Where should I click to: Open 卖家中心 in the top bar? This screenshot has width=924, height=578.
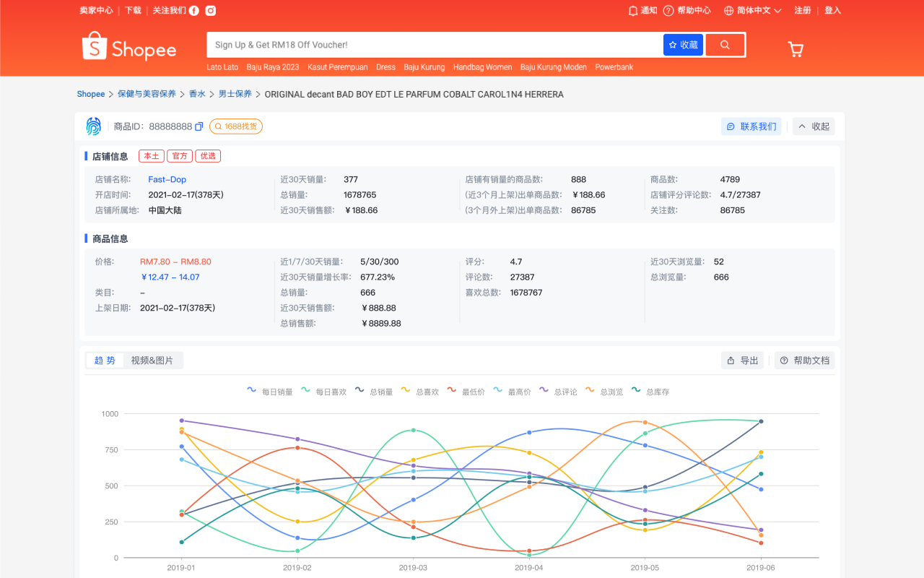click(96, 11)
